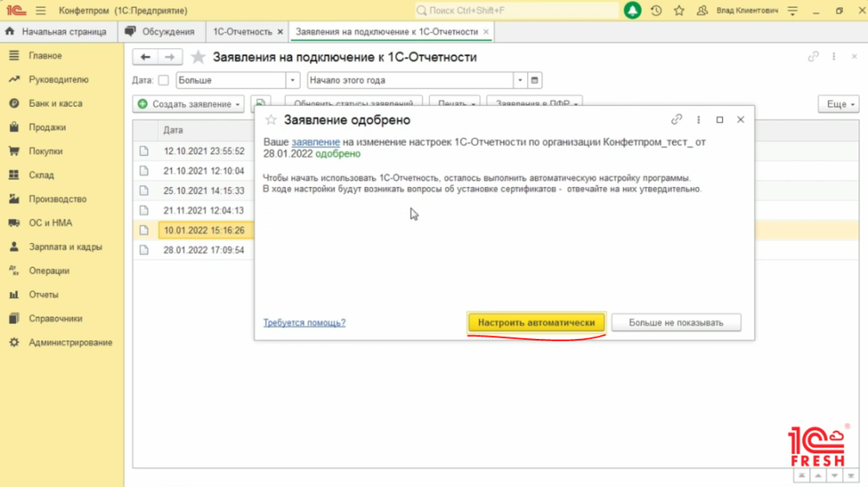Click dialog link chain icon

click(676, 119)
